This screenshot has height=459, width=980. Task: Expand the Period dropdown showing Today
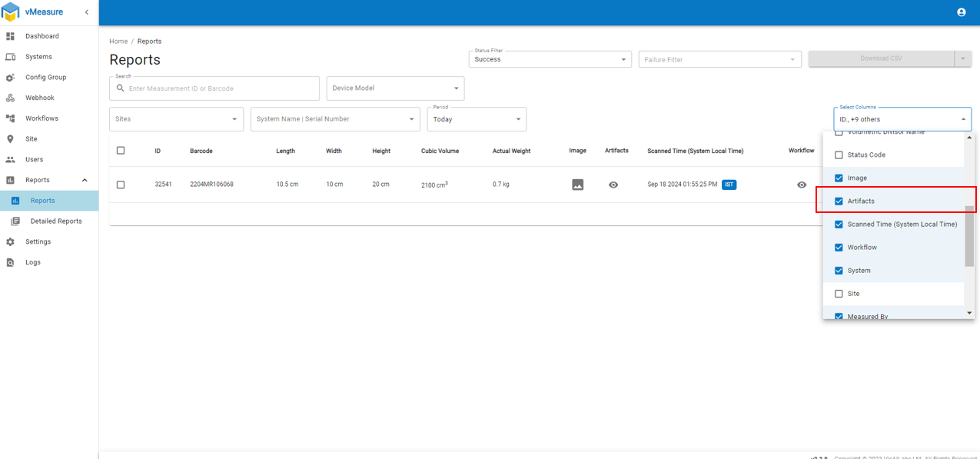click(477, 119)
